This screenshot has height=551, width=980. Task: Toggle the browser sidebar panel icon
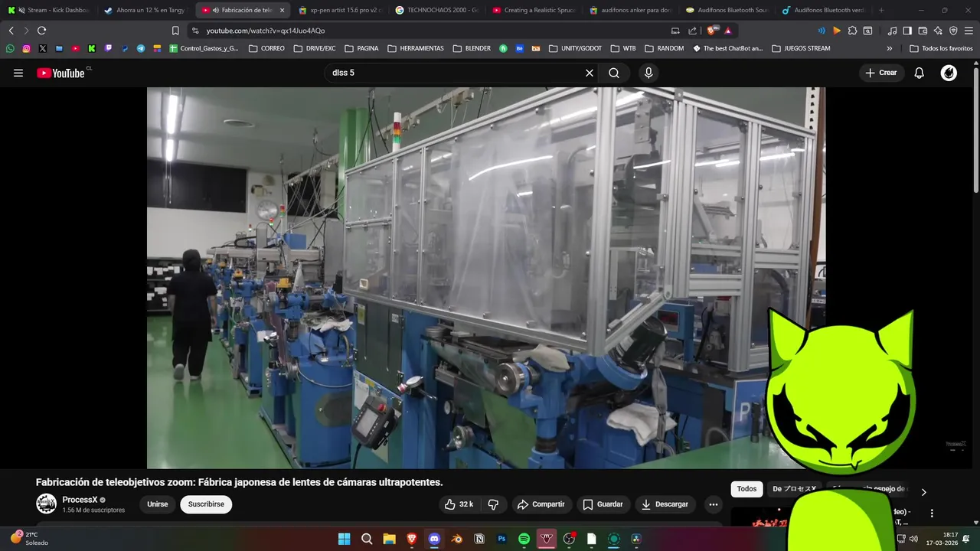pos(907,31)
